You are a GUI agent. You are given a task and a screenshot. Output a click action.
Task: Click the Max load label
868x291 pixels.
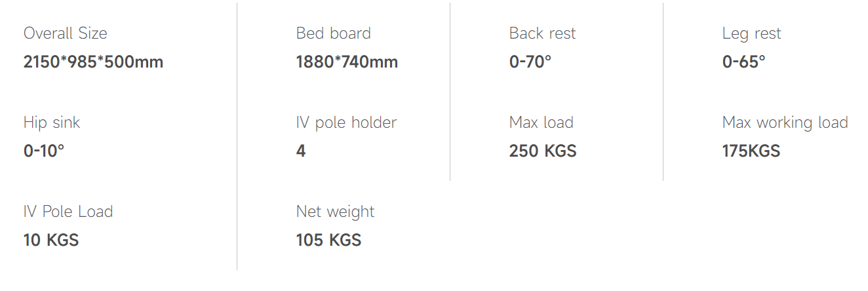click(541, 123)
